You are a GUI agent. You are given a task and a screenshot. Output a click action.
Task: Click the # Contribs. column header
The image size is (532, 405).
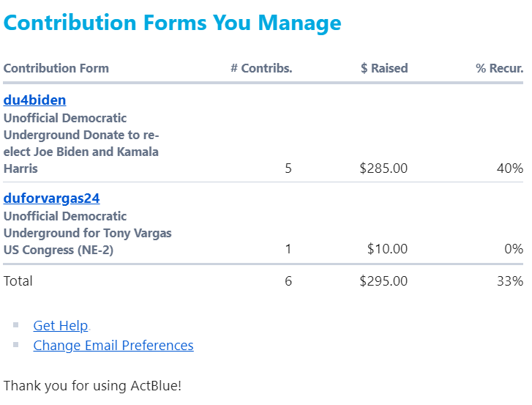click(x=261, y=69)
